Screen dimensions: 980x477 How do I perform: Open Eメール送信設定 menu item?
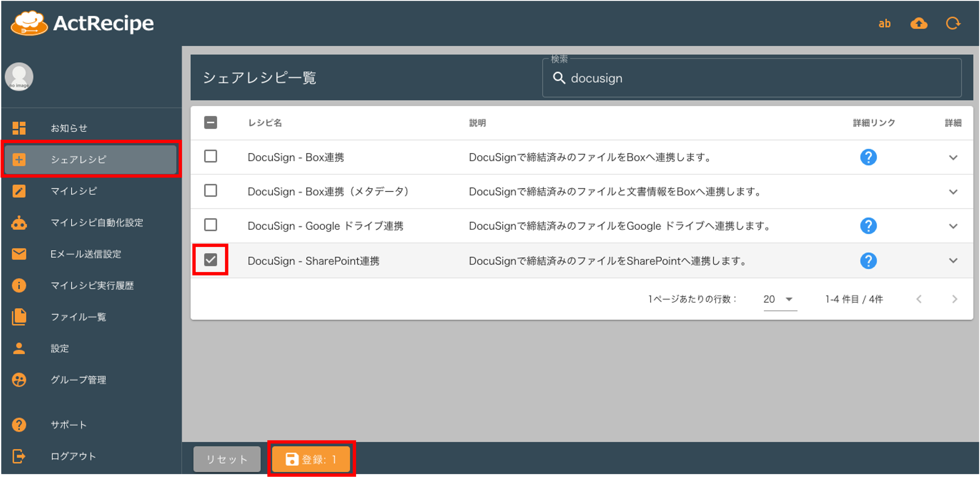(91, 254)
